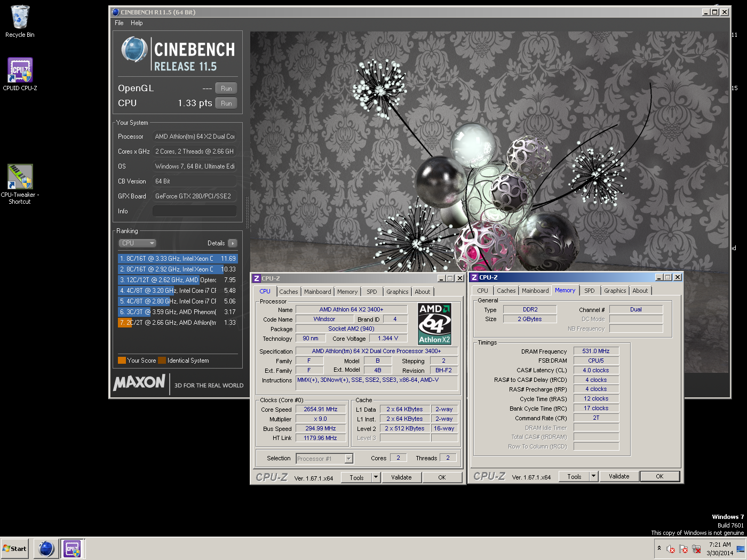Open the Processor #1 selection dropdown
747x560 pixels.
coord(324,459)
